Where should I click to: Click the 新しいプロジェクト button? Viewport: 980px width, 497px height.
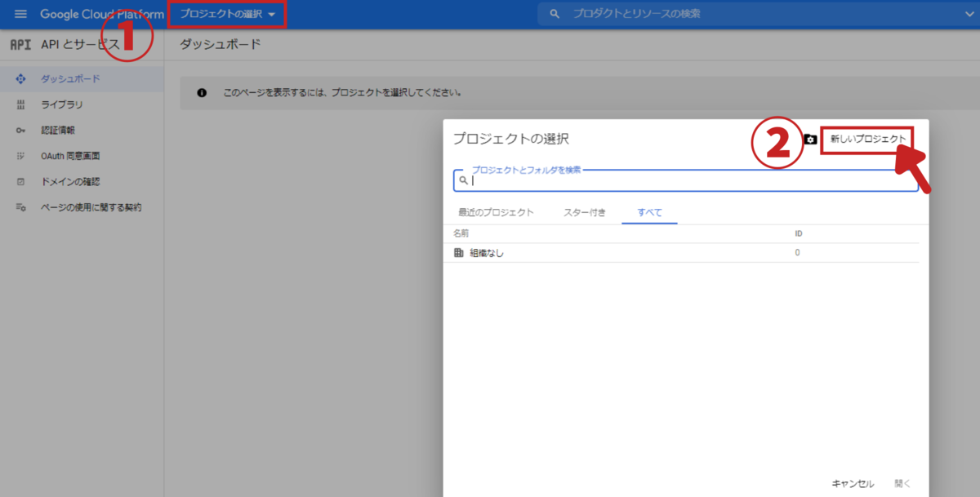coord(868,140)
